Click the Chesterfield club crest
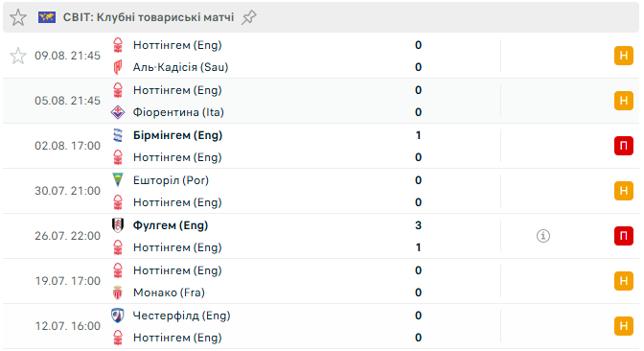Screen dimensions: 644x351 click(x=118, y=316)
